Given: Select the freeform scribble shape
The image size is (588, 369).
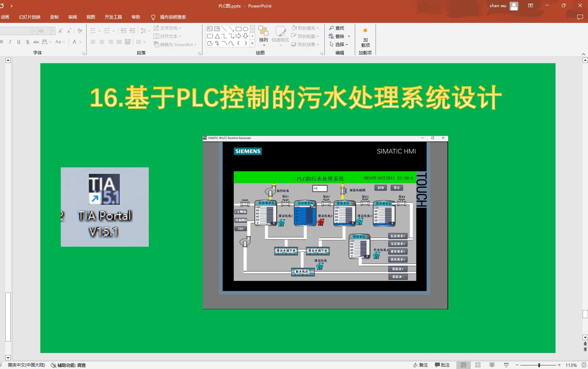Looking at the screenshot, I should point(217,43).
